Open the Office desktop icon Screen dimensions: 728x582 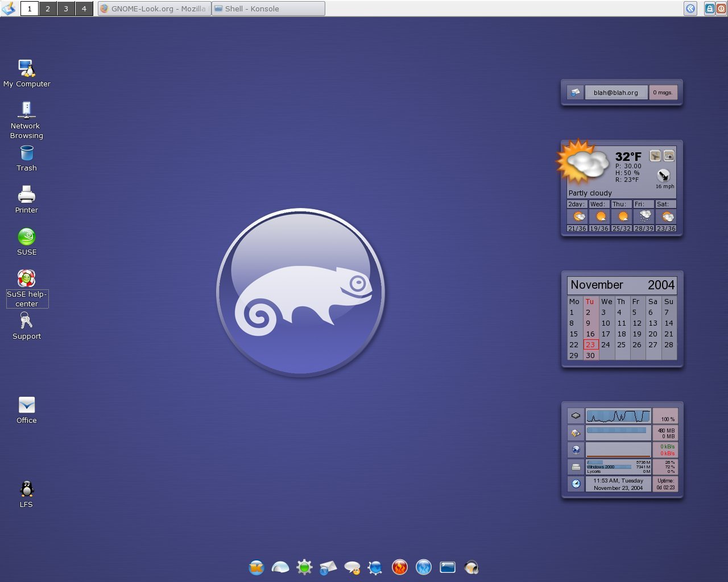coord(27,405)
